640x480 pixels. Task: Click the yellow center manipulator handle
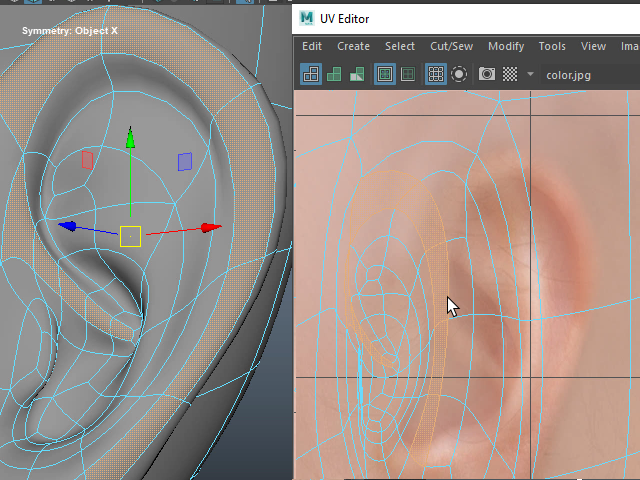[130, 236]
